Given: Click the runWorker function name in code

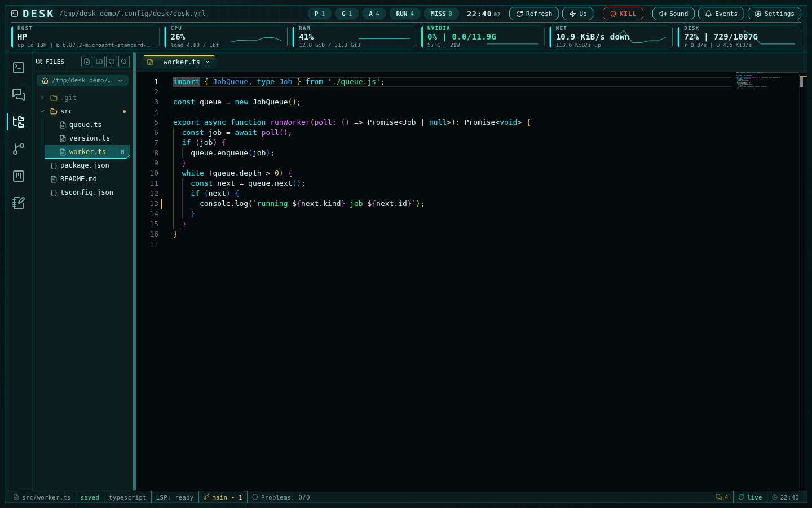Looking at the screenshot, I should pyautogui.click(x=290, y=122).
